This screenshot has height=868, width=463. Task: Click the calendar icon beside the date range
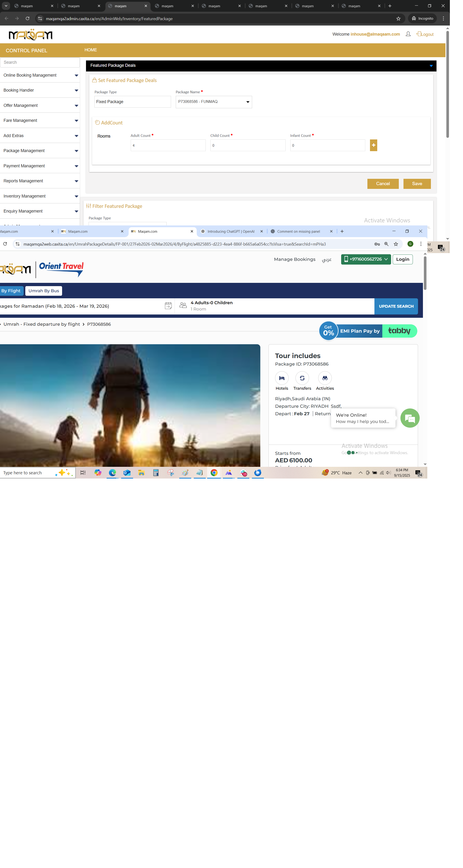(x=168, y=306)
